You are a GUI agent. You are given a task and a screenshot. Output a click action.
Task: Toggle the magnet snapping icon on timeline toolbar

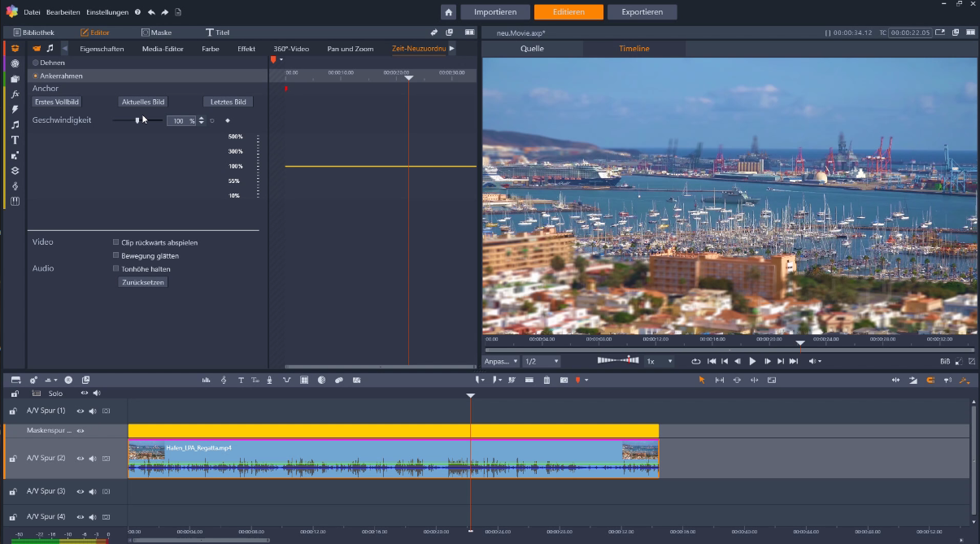point(930,380)
